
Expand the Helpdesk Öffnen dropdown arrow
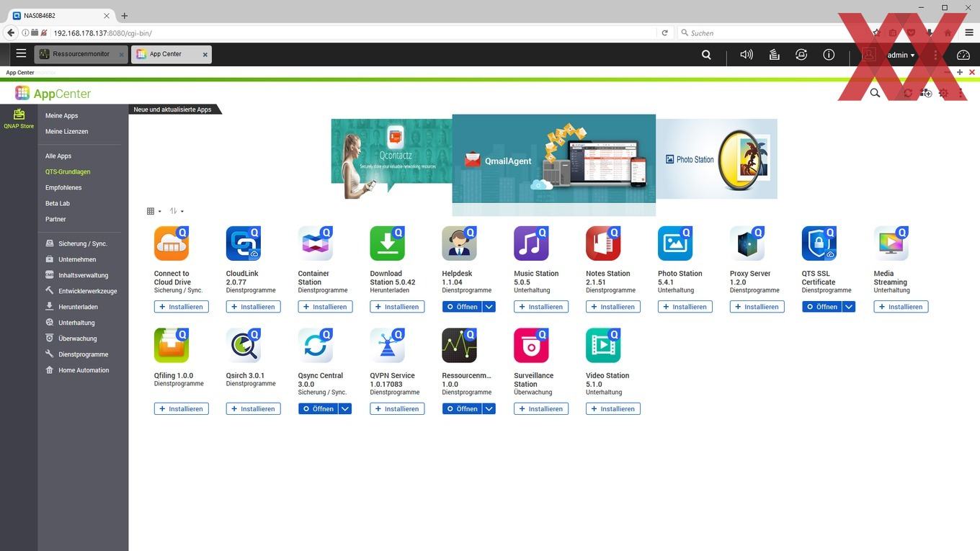[489, 307]
